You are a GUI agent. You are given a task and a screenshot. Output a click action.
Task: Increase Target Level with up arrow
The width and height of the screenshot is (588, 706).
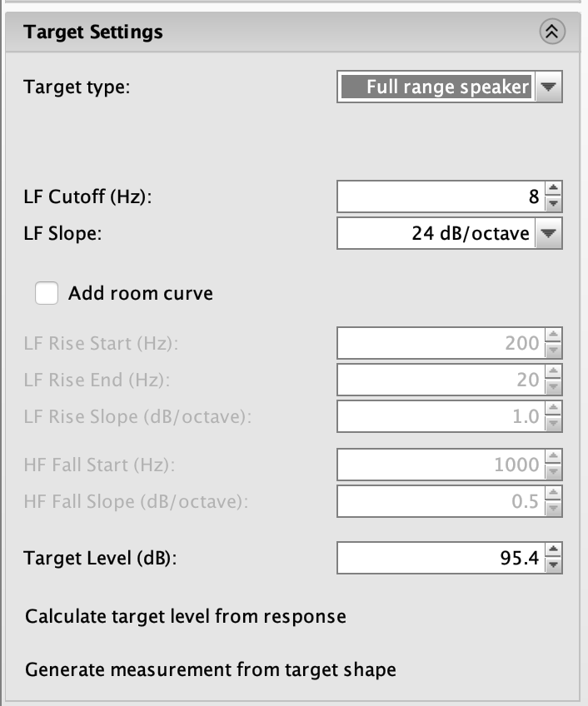(555, 550)
